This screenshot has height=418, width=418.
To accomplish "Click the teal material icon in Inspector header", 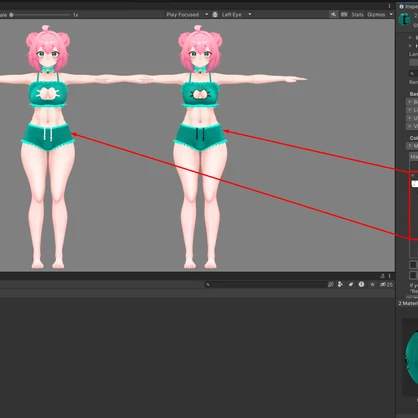I will [405, 20].
